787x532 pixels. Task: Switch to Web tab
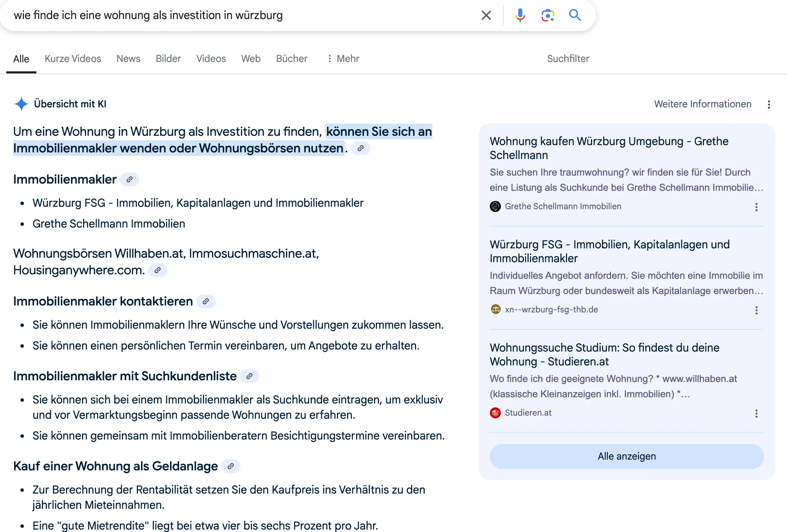(251, 59)
